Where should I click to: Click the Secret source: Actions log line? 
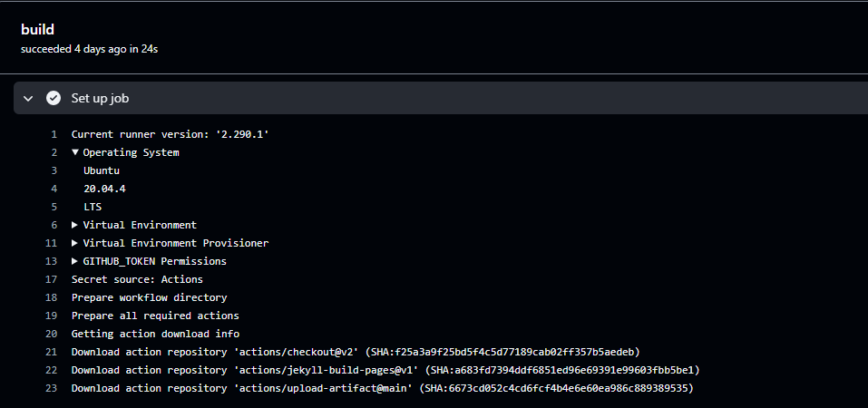137,279
